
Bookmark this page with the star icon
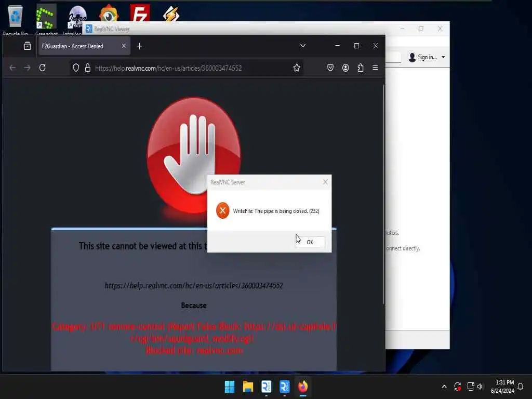tap(297, 68)
